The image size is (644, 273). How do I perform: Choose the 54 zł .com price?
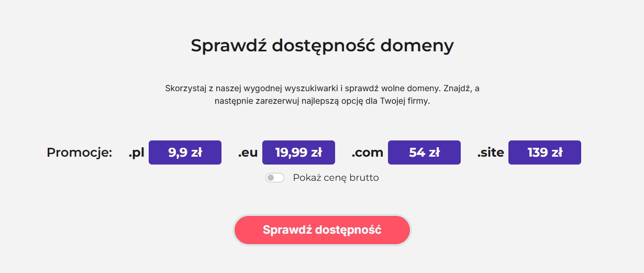(424, 152)
